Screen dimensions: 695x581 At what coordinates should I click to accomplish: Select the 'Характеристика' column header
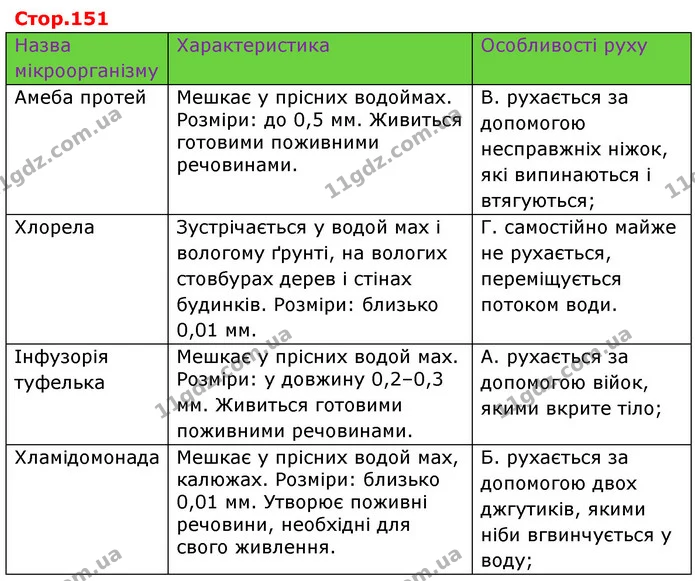[x=320, y=58]
